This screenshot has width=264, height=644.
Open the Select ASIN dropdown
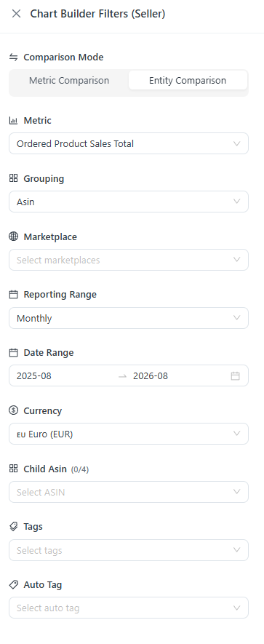[x=129, y=492]
